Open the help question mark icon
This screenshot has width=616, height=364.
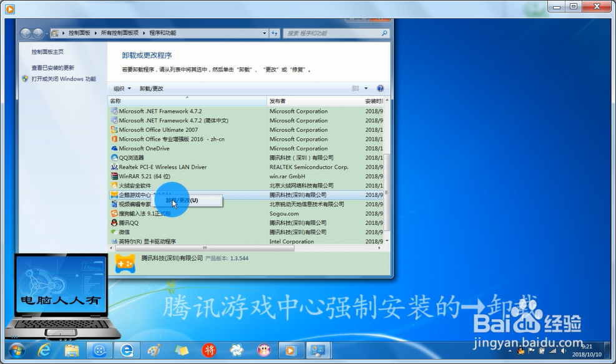pos(380,89)
